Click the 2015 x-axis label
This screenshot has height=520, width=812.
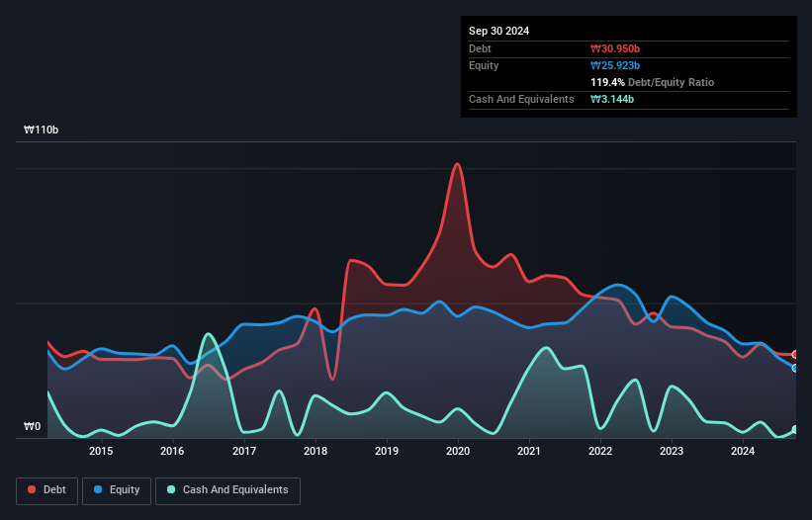pos(101,451)
